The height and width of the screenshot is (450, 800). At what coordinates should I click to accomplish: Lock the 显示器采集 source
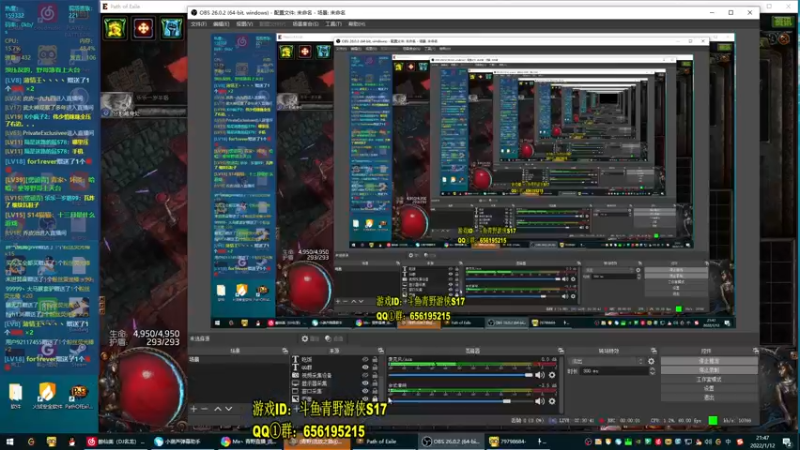[x=375, y=383]
